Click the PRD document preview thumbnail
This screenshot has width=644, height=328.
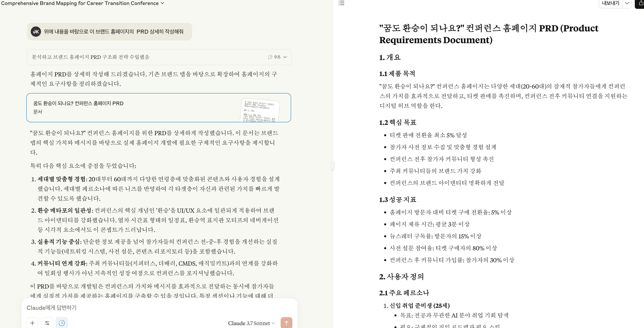coord(260,110)
